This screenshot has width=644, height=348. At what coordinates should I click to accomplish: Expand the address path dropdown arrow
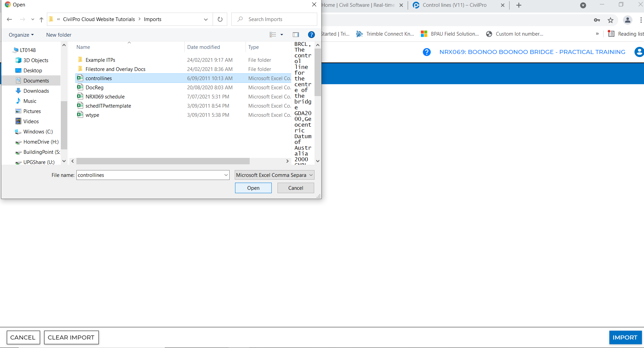pyautogui.click(x=205, y=19)
